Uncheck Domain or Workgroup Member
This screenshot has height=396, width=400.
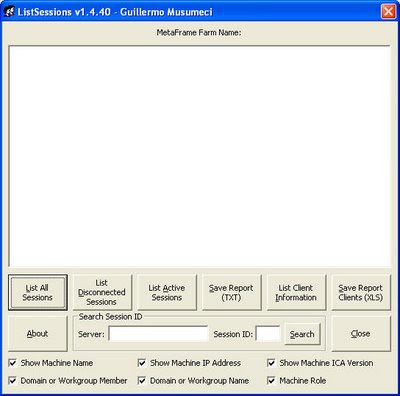click(12, 380)
